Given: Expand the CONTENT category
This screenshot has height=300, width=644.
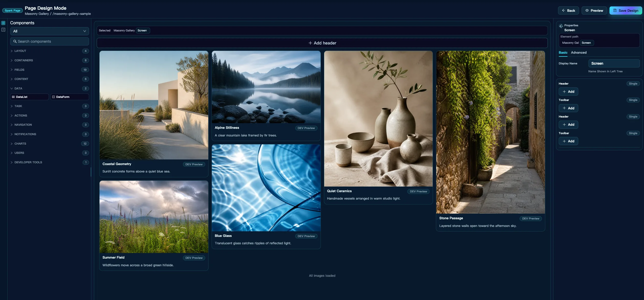Looking at the screenshot, I should pos(50,79).
